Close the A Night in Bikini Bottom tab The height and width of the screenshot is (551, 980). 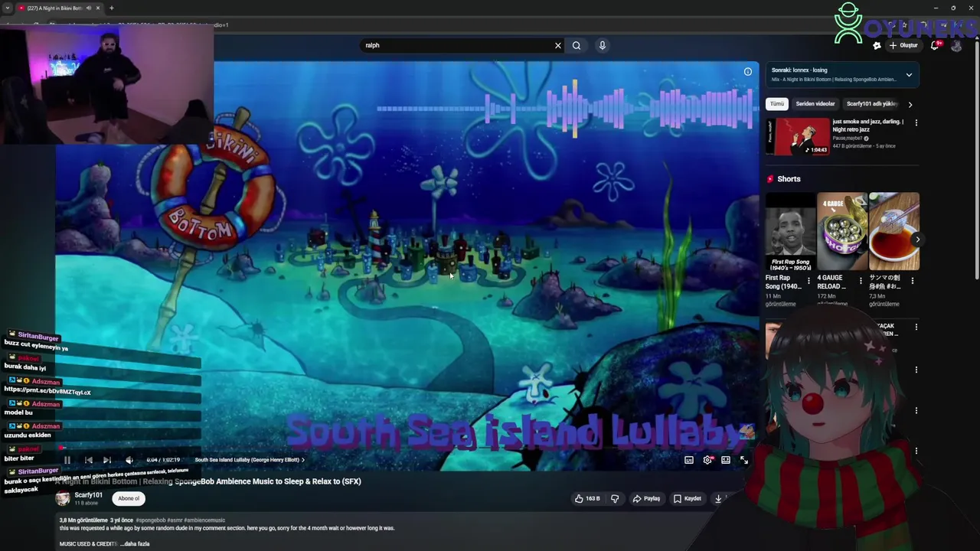pos(99,8)
